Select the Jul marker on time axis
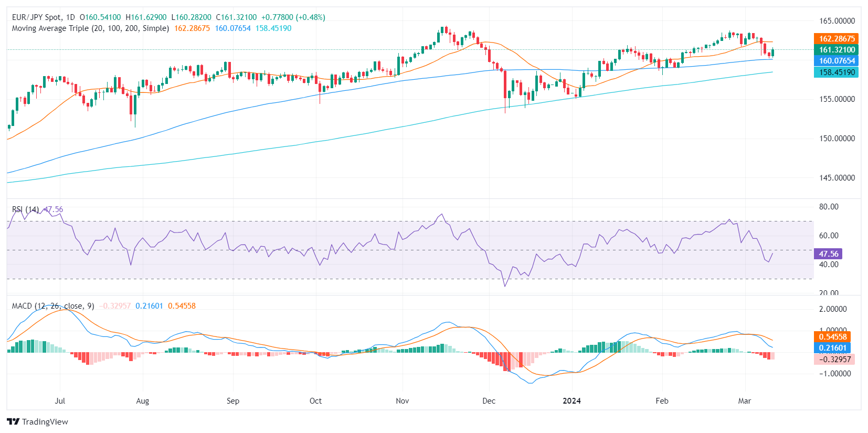This screenshot has width=868, height=433. [x=60, y=401]
